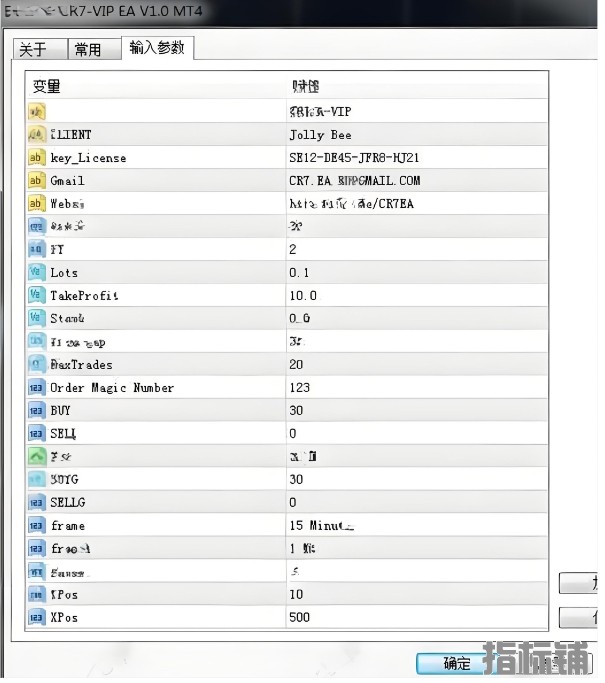The image size is (605, 683).
Task: Switch to the 关于 tab
Action: point(33,50)
